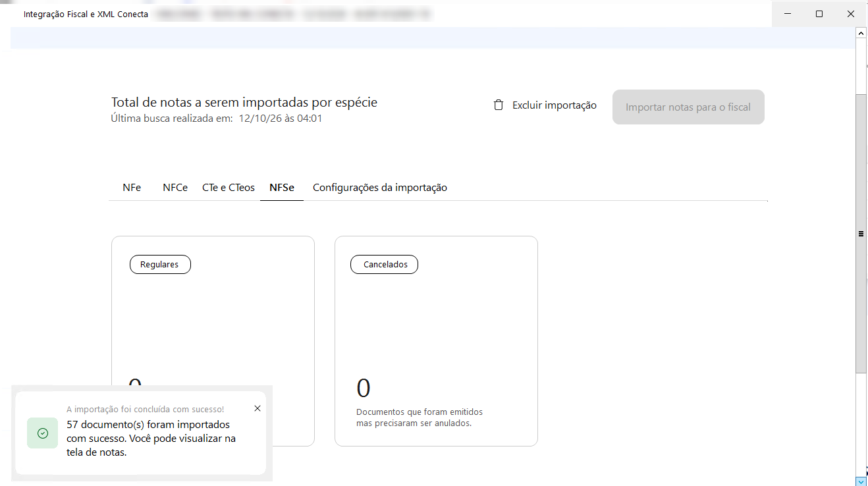Image resolution: width=868 pixels, height=486 pixels.
Task: Click the scroll down arrow at bottom
Action: (x=861, y=481)
